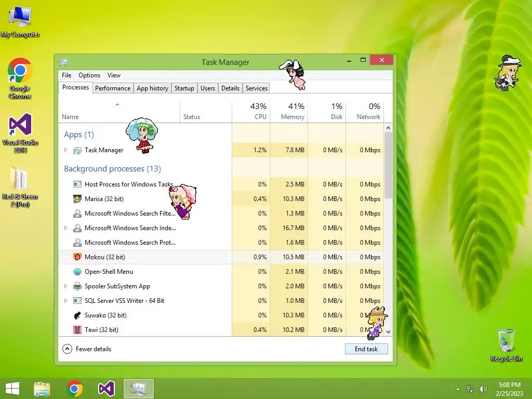Switch to the Performance tab
The image size is (532, 399).
tap(113, 88)
